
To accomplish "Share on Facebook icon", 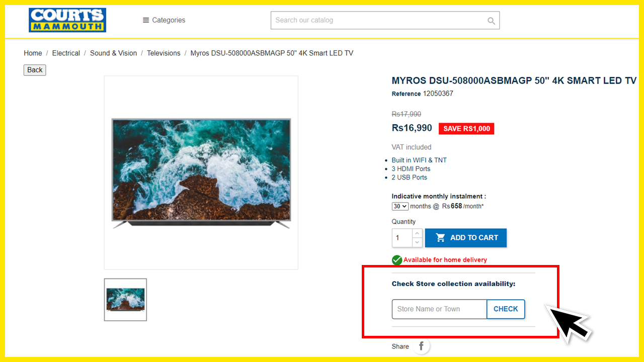I will pos(422,346).
